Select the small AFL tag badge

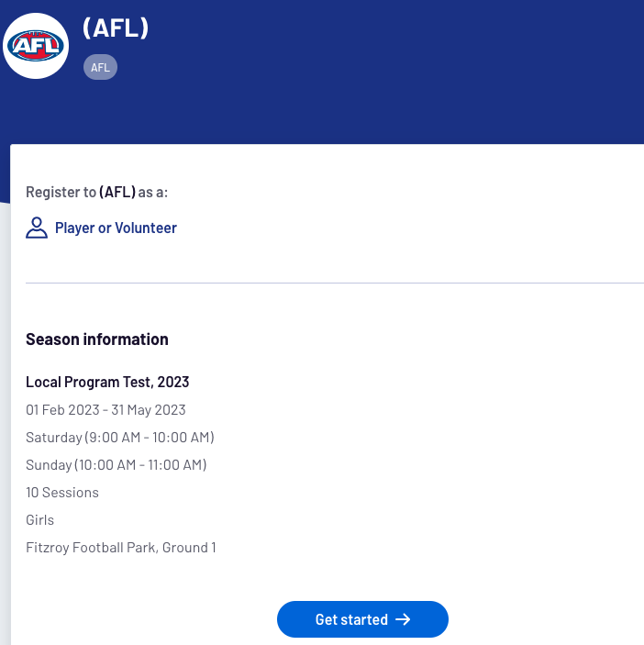pyautogui.click(x=100, y=67)
